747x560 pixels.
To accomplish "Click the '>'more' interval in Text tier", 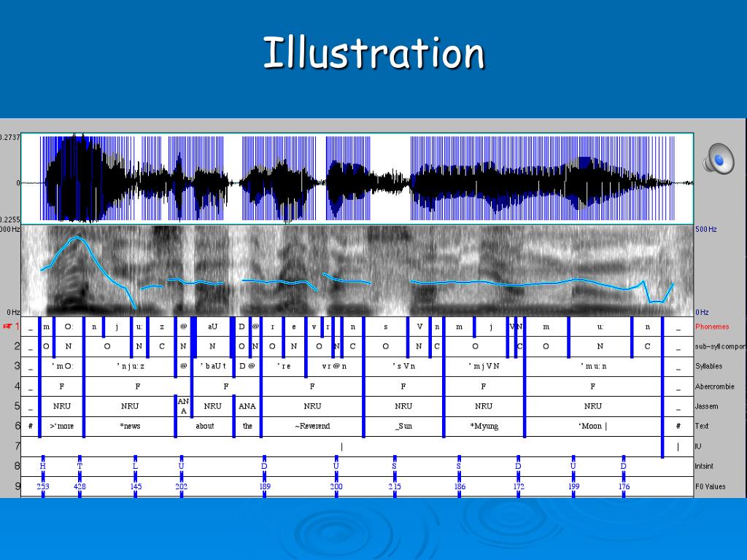I will pyautogui.click(x=62, y=426).
